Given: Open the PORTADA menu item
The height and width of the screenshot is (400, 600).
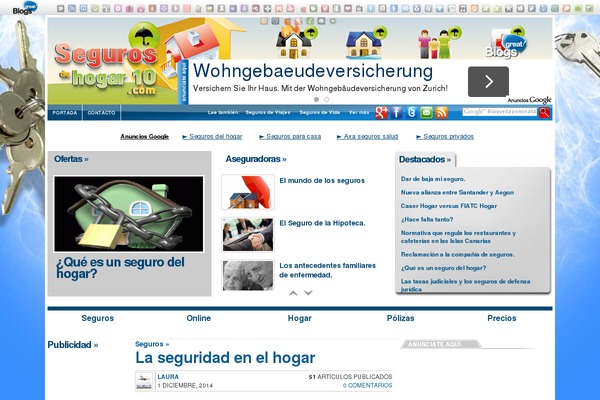Looking at the screenshot, I should (65, 113).
